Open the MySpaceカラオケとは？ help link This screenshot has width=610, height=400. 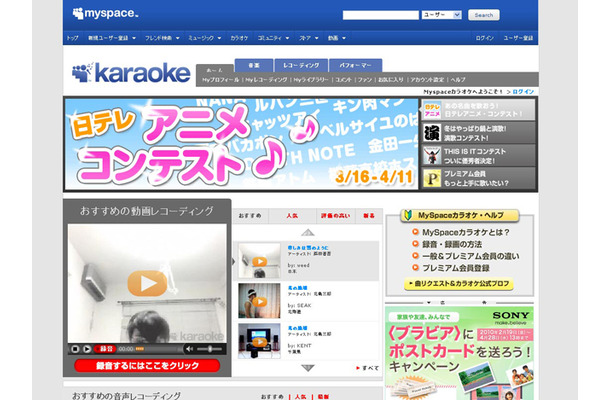click(x=466, y=232)
